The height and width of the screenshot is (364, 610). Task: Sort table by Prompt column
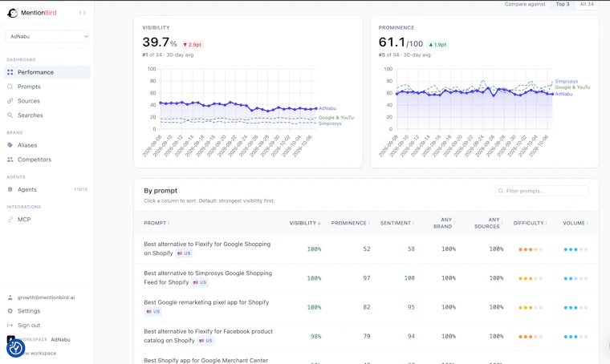157,223
